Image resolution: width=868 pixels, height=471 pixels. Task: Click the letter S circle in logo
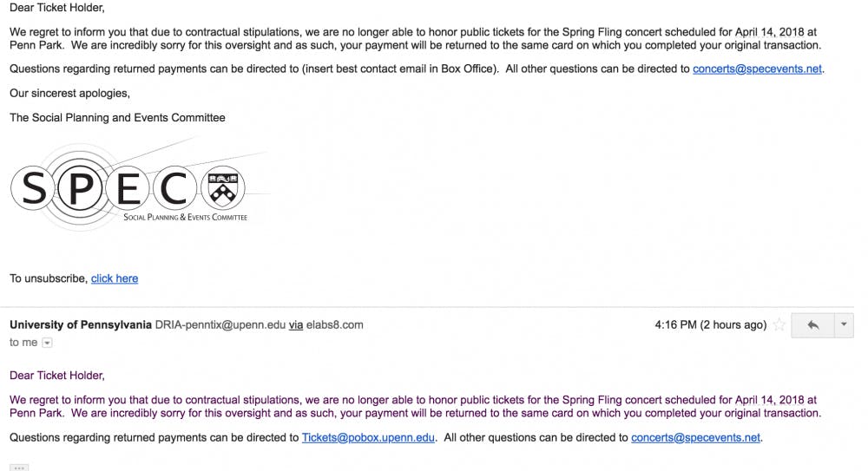point(34,188)
